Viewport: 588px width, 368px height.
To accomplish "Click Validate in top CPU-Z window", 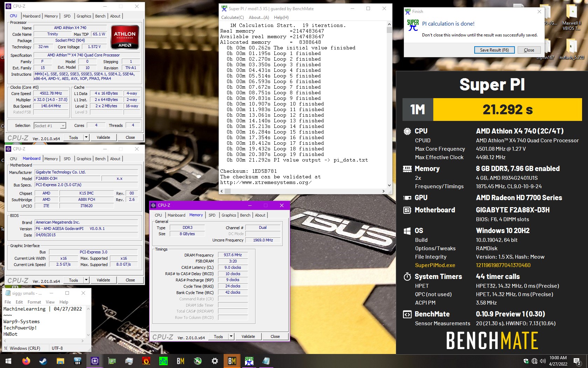I will (x=103, y=137).
